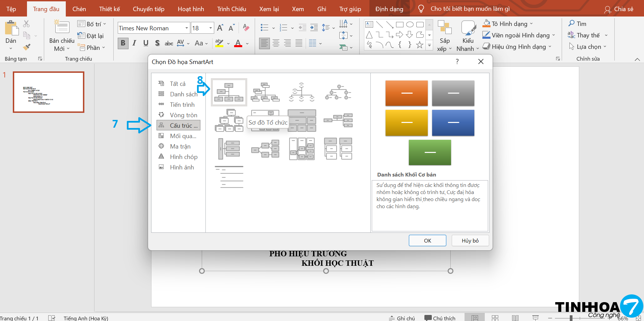Click the Format Painter brush icon
The height and width of the screenshot is (321, 644).
tap(27, 47)
